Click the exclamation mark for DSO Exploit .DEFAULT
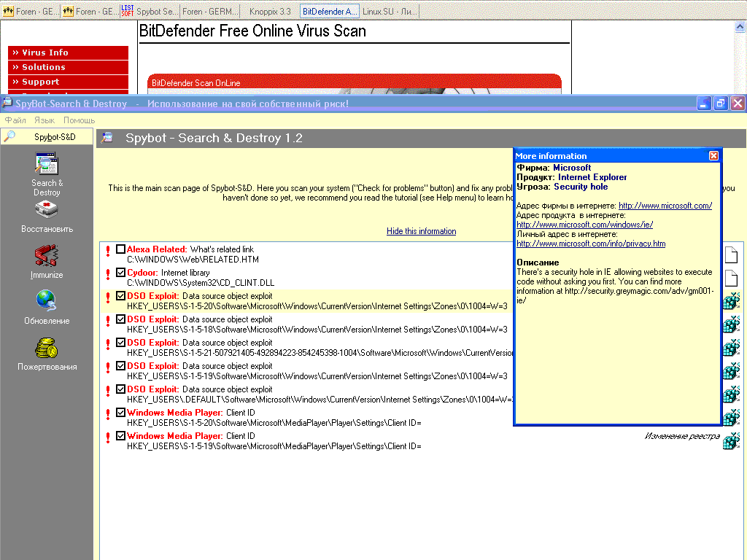 pyautogui.click(x=108, y=391)
